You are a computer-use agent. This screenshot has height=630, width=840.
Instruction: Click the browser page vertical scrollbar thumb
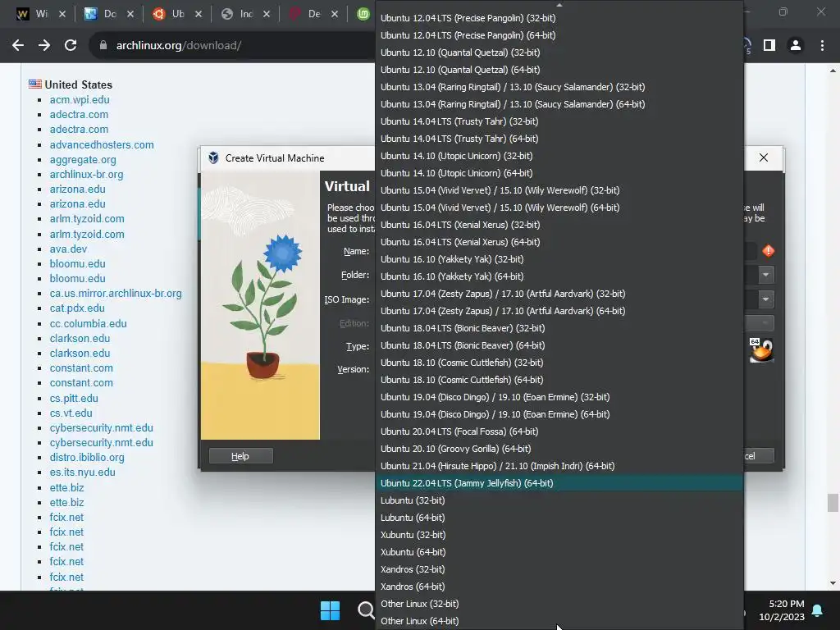[x=832, y=503]
